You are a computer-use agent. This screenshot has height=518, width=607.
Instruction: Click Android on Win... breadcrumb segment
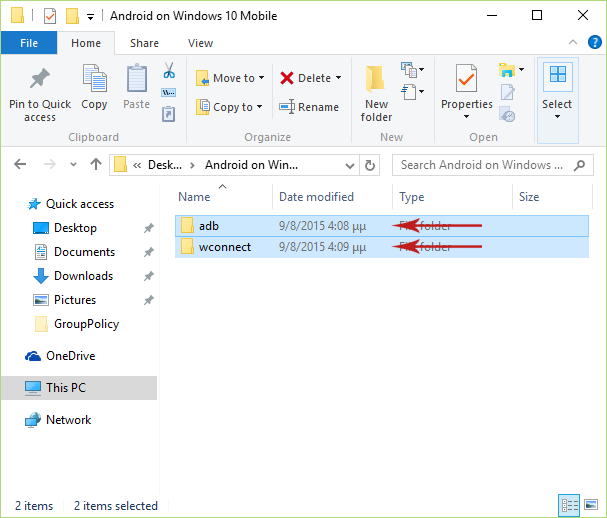[251, 165]
